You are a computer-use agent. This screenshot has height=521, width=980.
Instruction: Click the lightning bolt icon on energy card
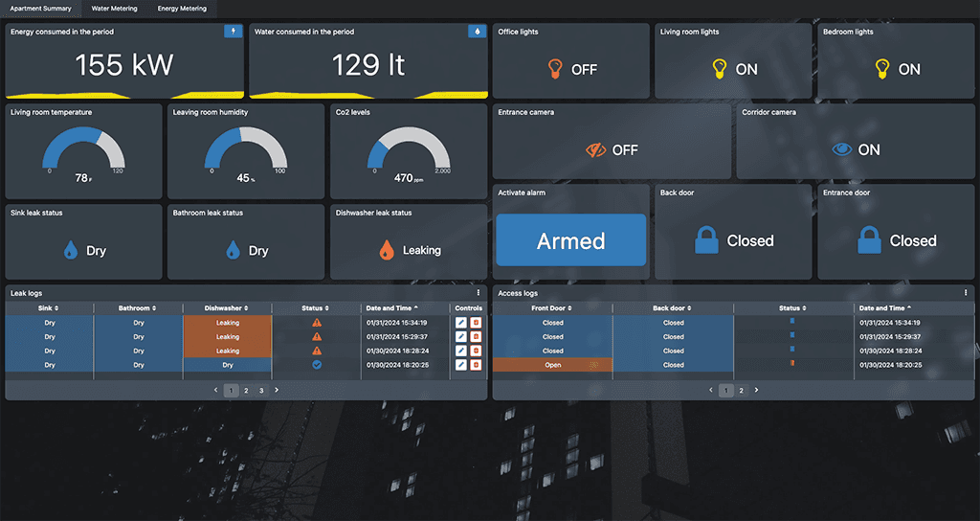[x=233, y=32]
